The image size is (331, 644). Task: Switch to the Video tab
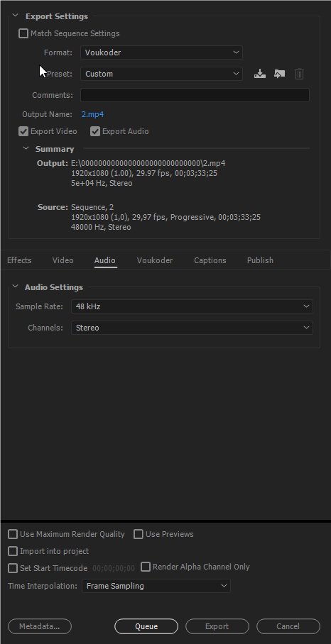63,260
